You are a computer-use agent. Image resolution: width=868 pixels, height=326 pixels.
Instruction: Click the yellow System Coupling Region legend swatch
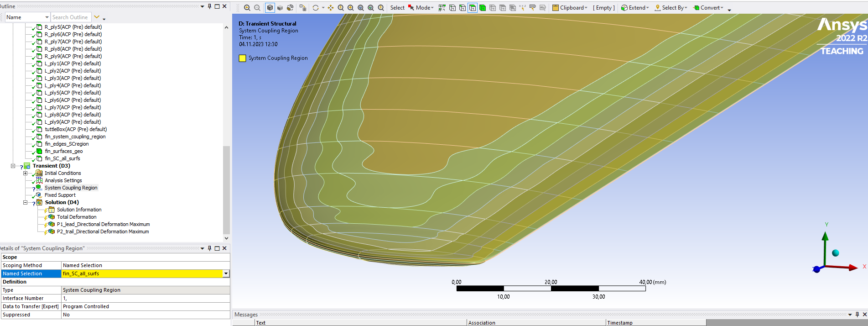pos(242,58)
